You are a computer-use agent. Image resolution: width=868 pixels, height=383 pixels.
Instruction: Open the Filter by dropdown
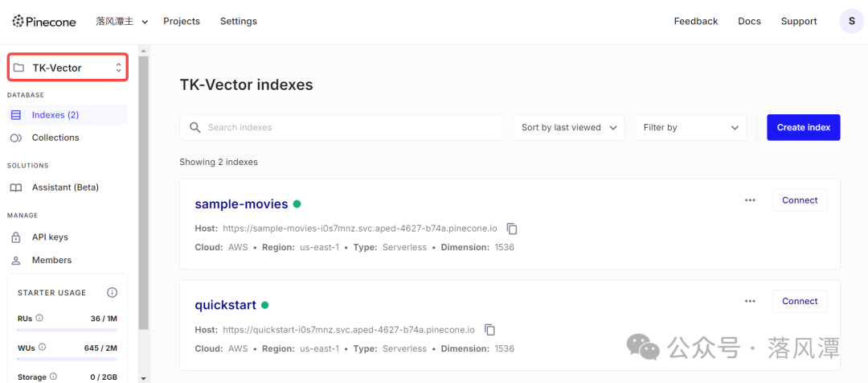[690, 128]
